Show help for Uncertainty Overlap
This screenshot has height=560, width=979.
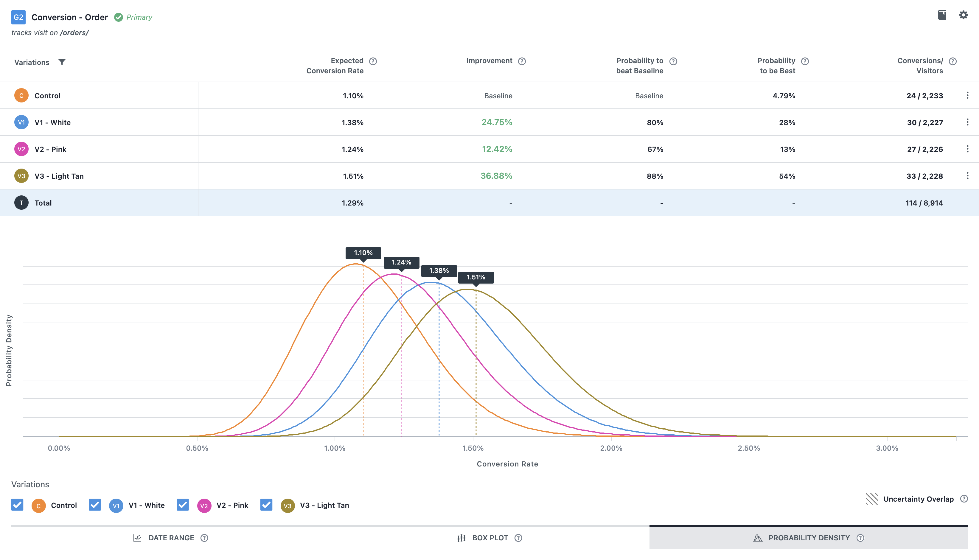tap(964, 499)
